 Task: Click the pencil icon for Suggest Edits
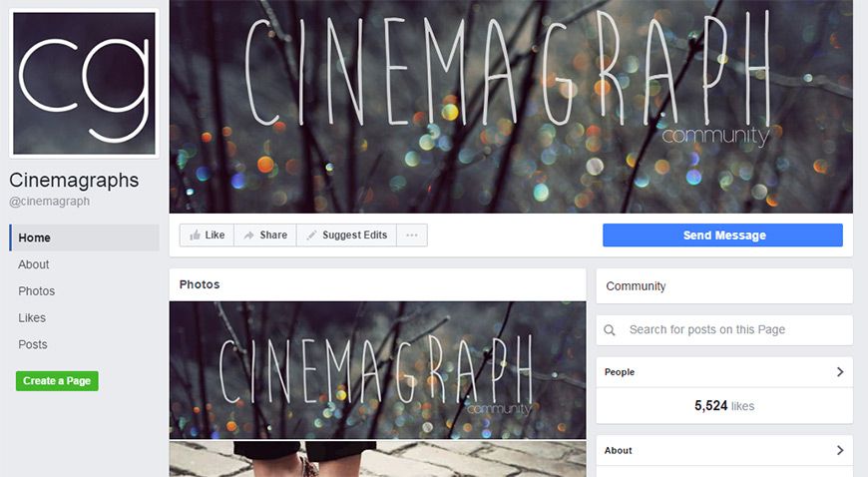pos(311,236)
